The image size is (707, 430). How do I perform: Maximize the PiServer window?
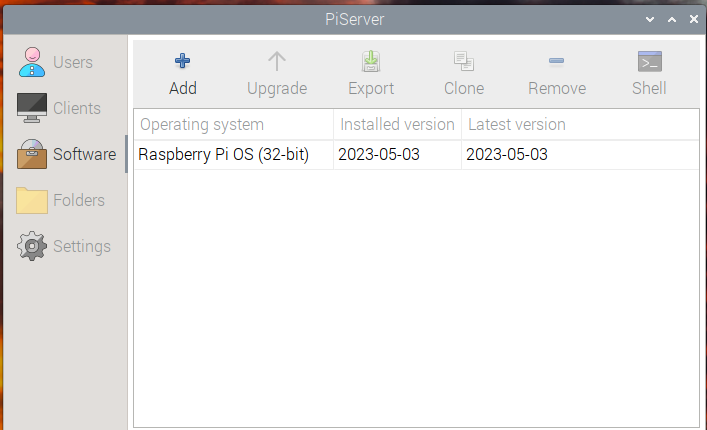point(672,19)
